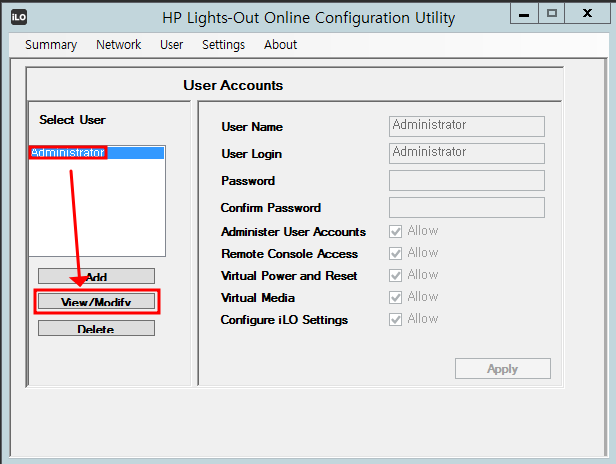Open the Settings menu
616x464 pixels.
(224, 45)
